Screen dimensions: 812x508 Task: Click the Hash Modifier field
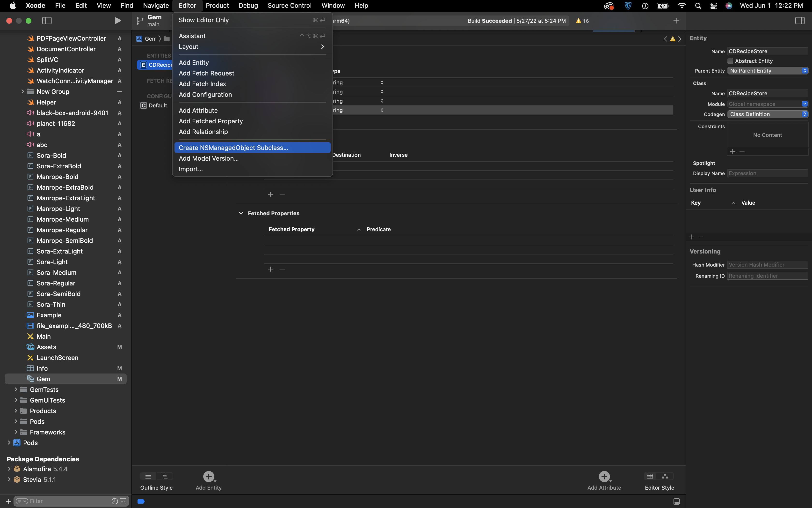coord(767,265)
